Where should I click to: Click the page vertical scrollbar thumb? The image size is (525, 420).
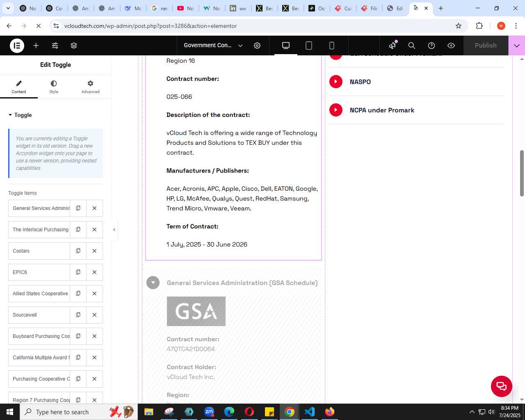522,173
